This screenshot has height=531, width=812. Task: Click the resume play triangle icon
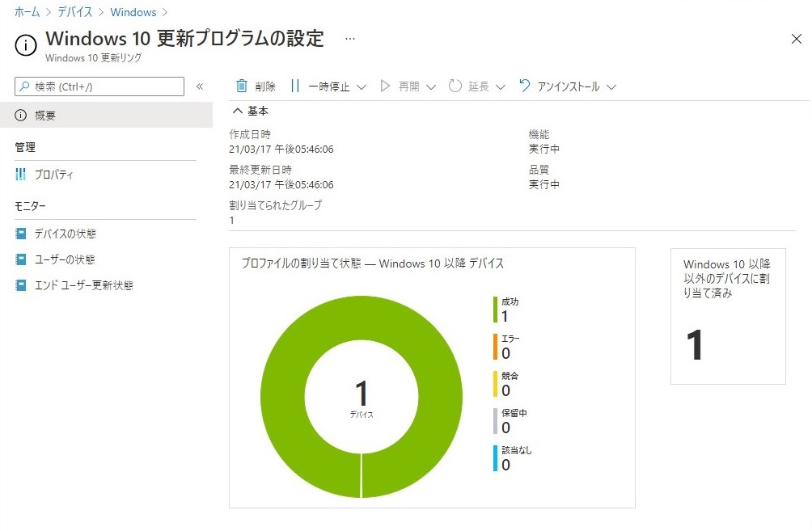pos(385,86)
